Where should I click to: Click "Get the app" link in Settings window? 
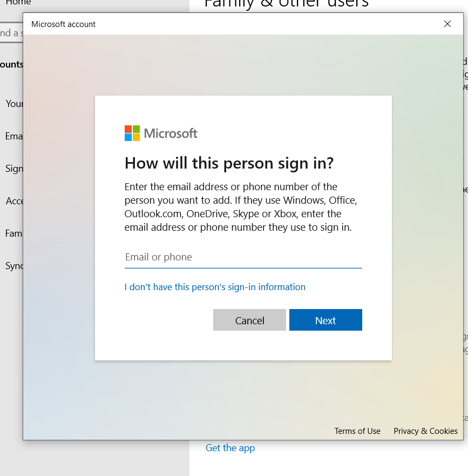click(x=230, y=448)
